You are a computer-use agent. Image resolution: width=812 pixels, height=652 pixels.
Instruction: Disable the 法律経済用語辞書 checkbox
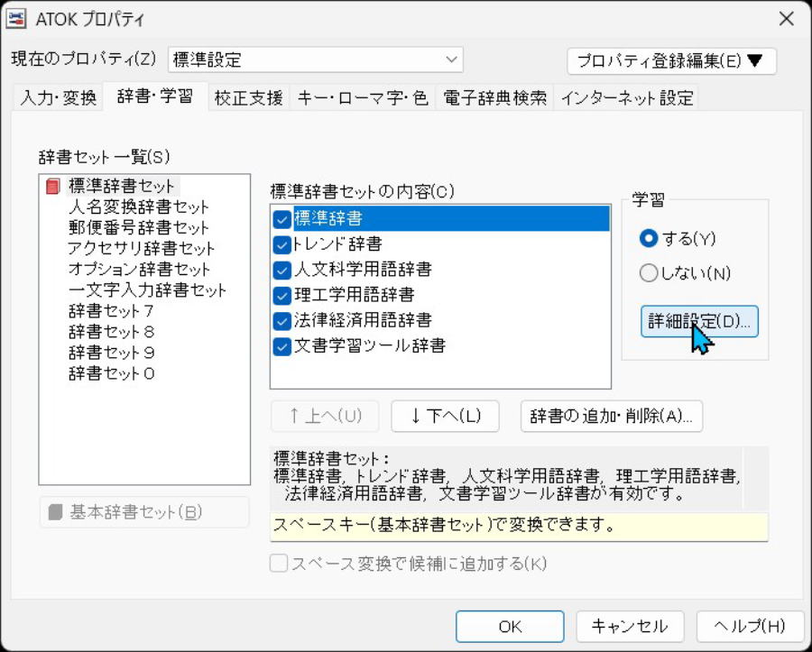pos(281,321)
